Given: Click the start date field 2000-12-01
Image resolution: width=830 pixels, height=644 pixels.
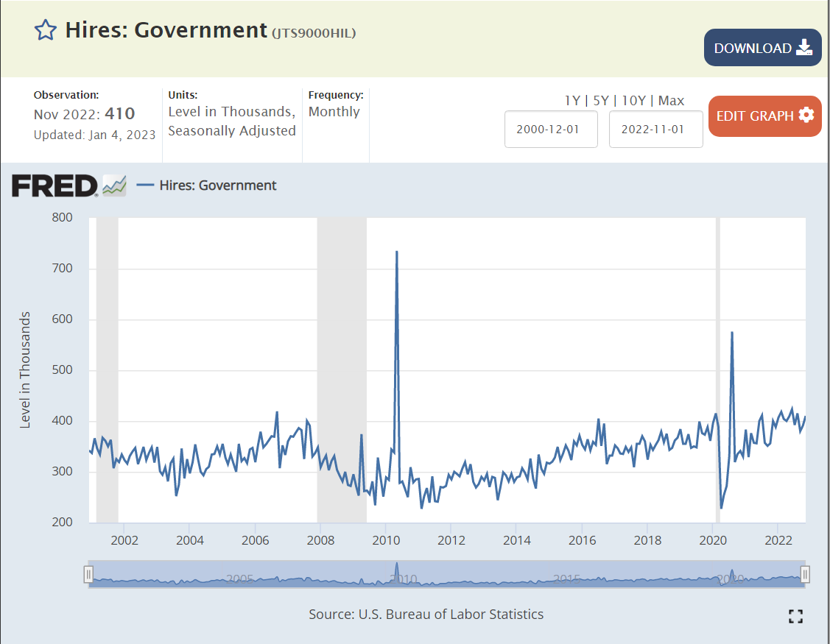Looking at the screenshot, I should 551,130.
